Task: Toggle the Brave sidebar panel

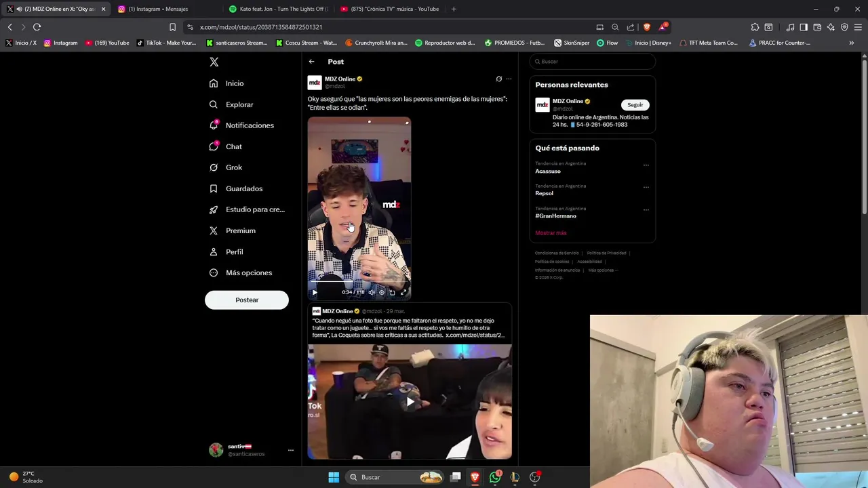Action: 804,27
